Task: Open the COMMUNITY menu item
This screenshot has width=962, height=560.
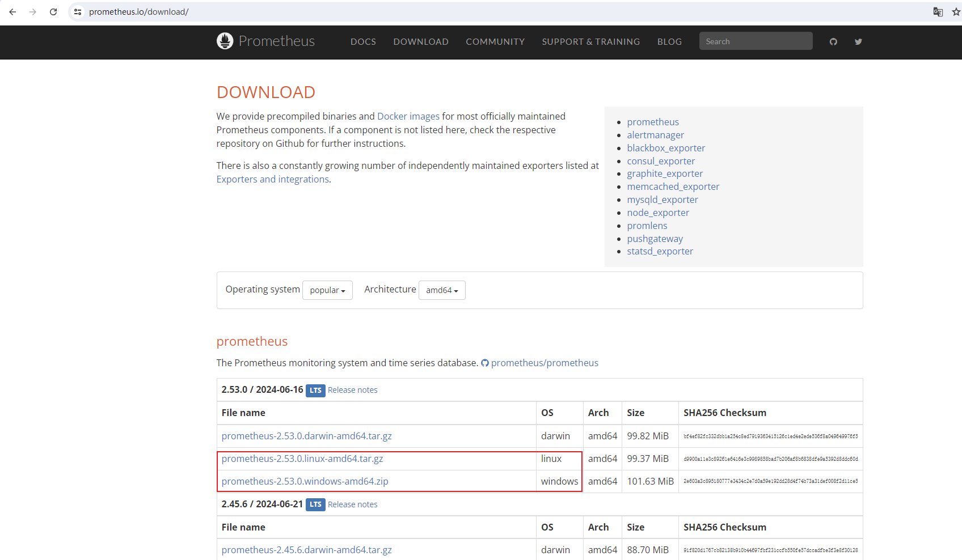Action: coord(495,41)
